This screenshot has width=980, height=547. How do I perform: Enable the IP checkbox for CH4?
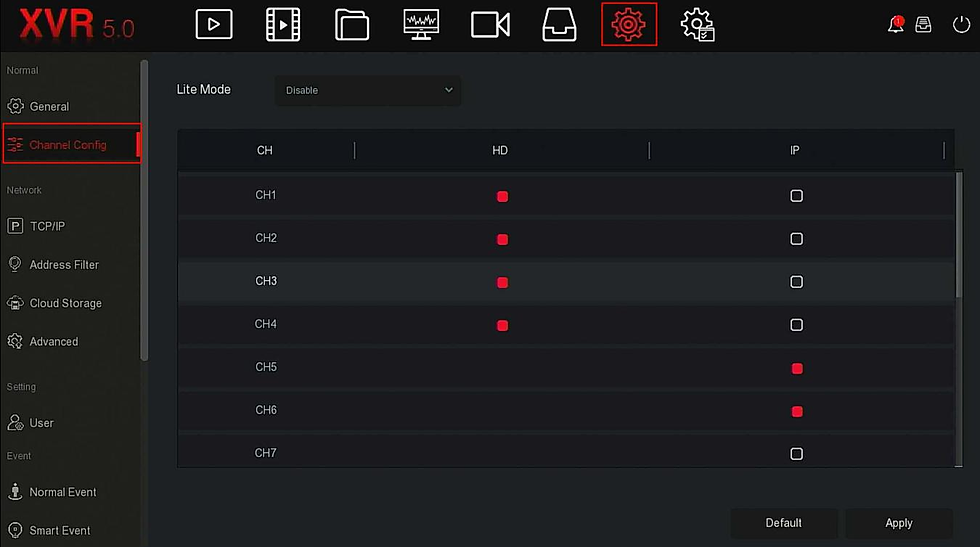point(796,325)
